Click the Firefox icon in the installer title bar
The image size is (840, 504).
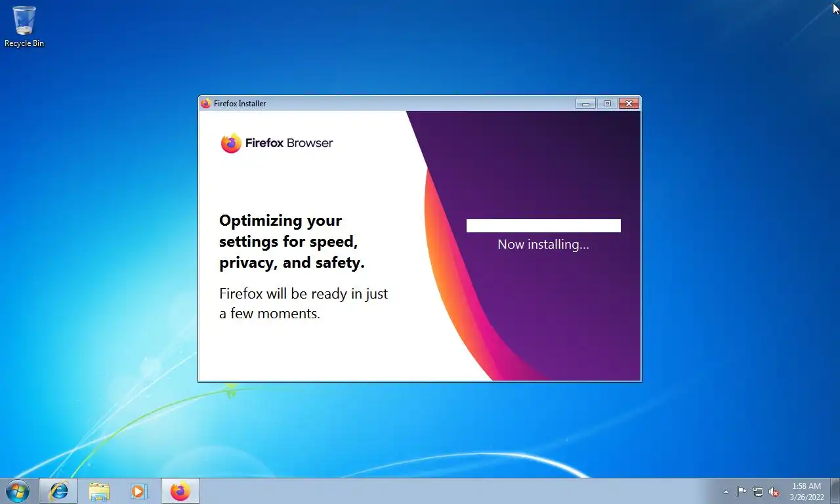coord(206,104)
